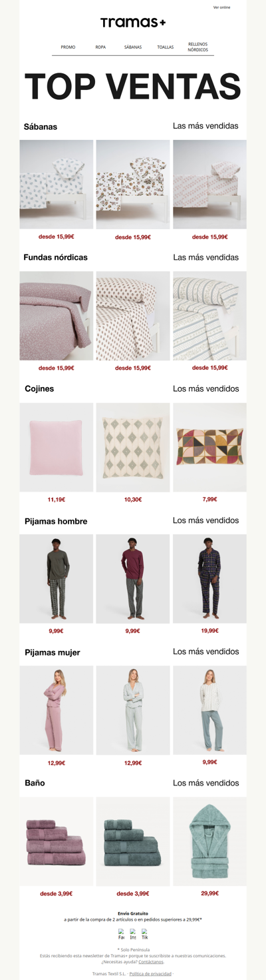The image size is (266, 980).
Task: Click the striped duvet cover image
Action: [x=209, y=316]
